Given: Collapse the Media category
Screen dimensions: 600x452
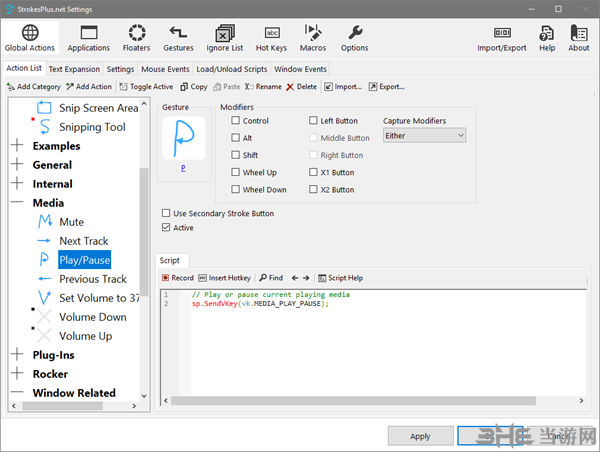Looking at the screenshot, I should point(17,202).
